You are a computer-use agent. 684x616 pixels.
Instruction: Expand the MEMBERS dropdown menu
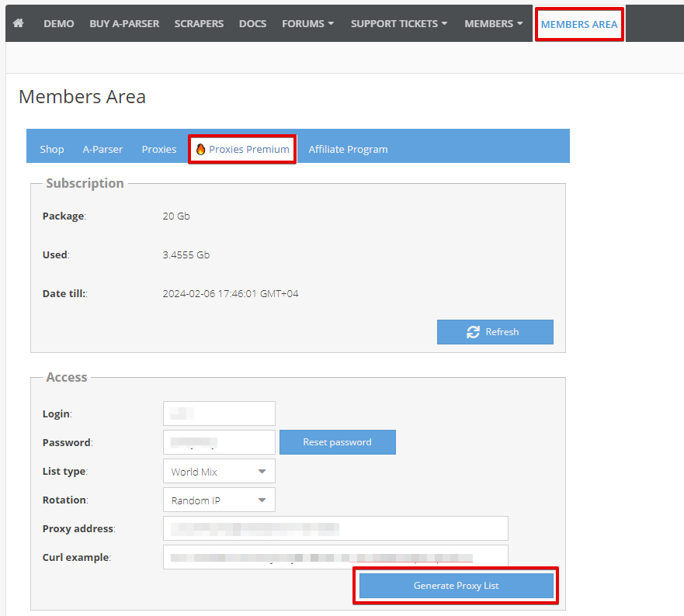493,23
